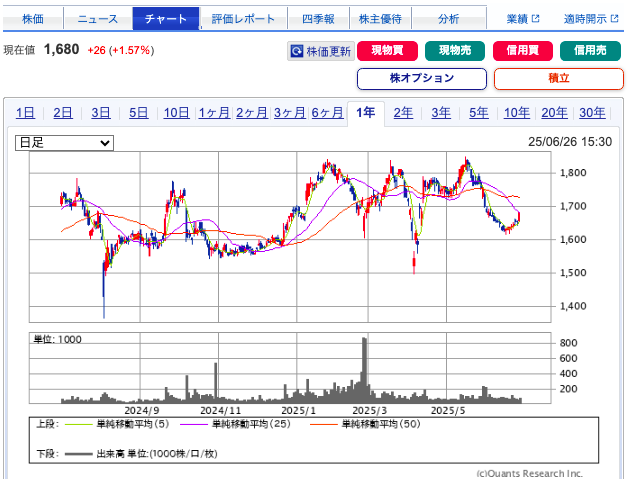Select the 3年 chart period
The image size is (629, 479).
[441, 113]
